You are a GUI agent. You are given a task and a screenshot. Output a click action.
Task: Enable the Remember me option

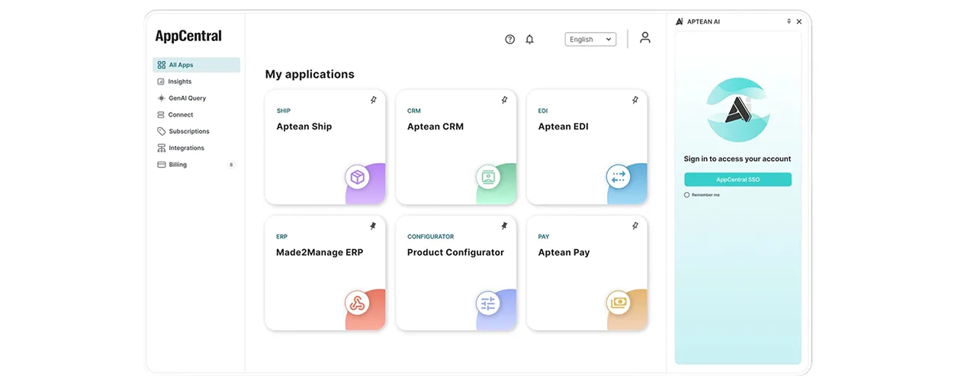coord(686,195)
